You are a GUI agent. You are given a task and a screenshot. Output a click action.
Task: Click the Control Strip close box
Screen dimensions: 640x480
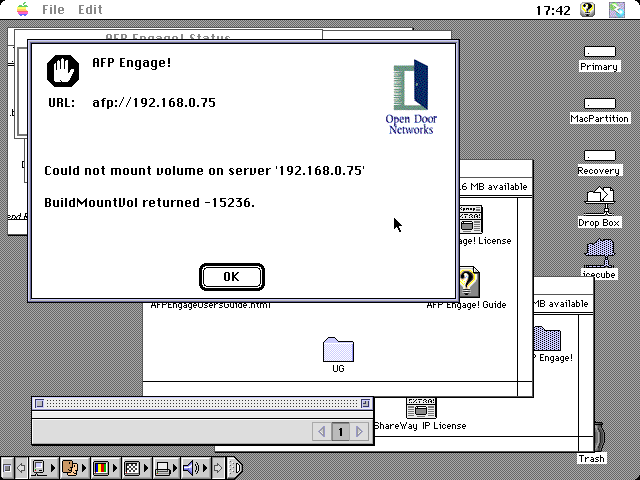[x=7, y=468]
